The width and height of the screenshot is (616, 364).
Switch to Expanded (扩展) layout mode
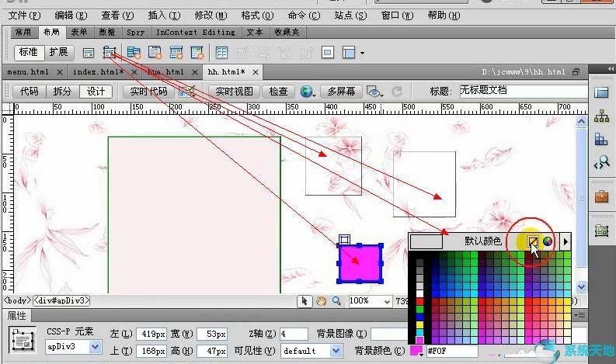coord(58,52)
